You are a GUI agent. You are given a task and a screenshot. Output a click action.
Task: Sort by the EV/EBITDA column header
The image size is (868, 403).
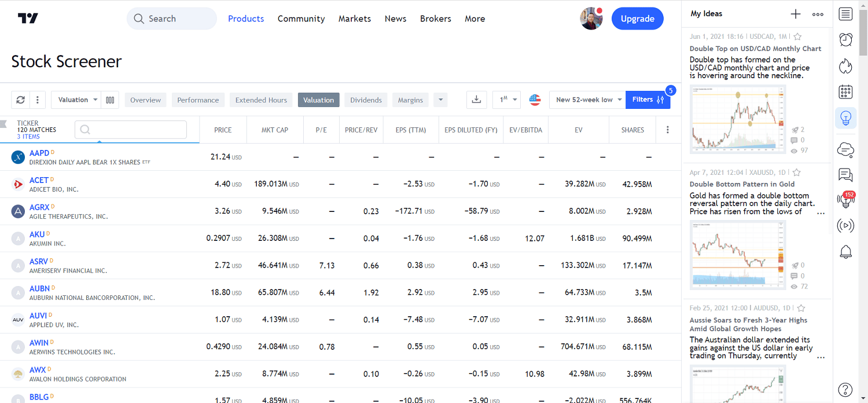coord(525,130)
